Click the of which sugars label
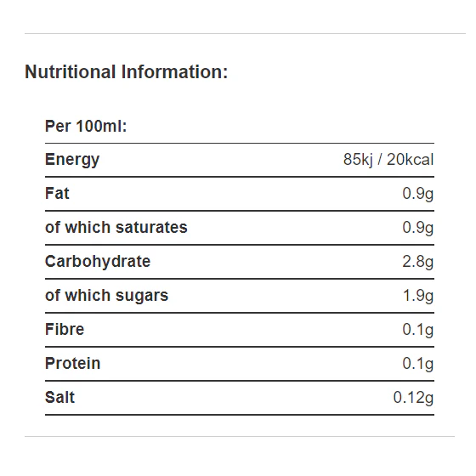 pyautogui.click(x=106, y=296)
